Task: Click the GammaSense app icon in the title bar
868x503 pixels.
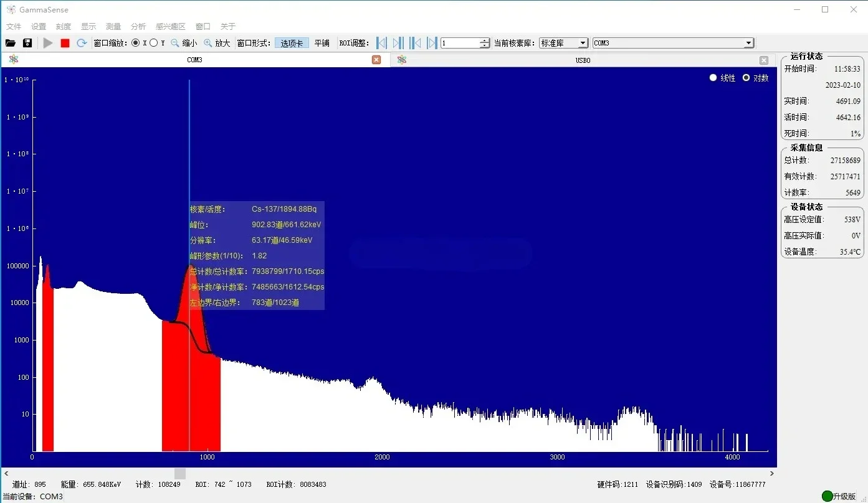Action: [x=11, y=9]
